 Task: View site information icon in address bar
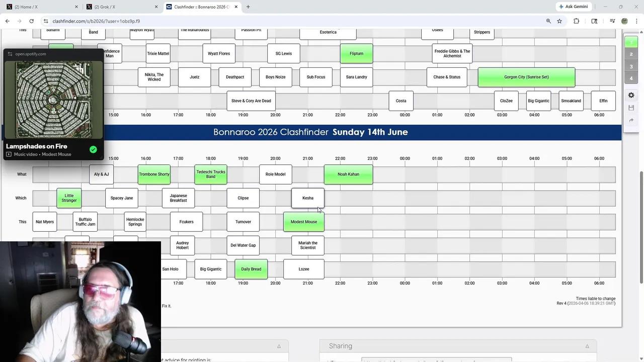coord(46,21)
